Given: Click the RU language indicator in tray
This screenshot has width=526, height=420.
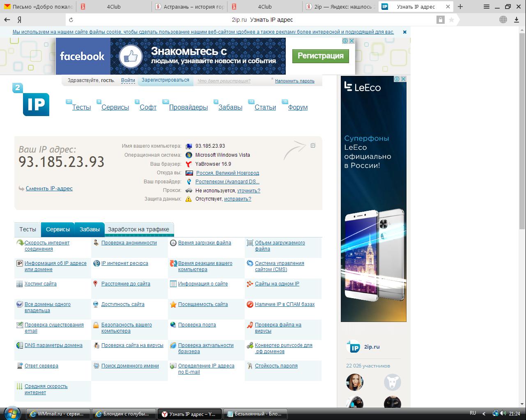Looking at the screenshot, I should point(473,413).
